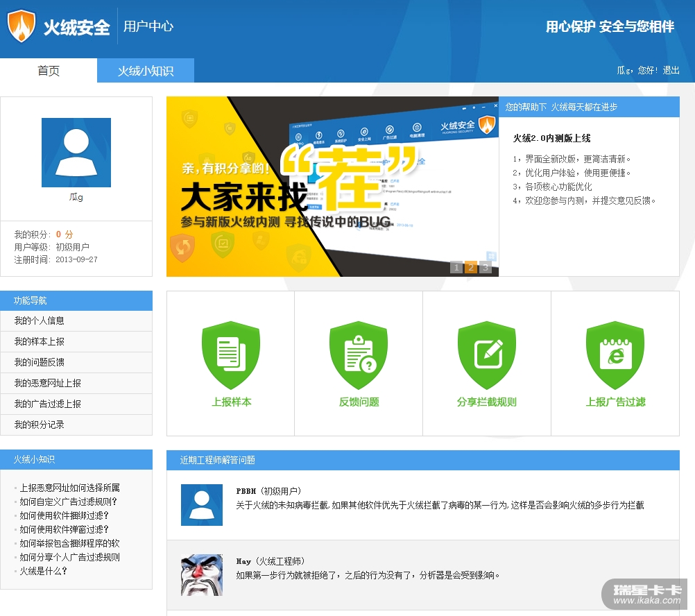Screen dimensions: 695x616
Task: Open 我的恶意网址上报 in the navigation
Action: [x=76, y=384]
